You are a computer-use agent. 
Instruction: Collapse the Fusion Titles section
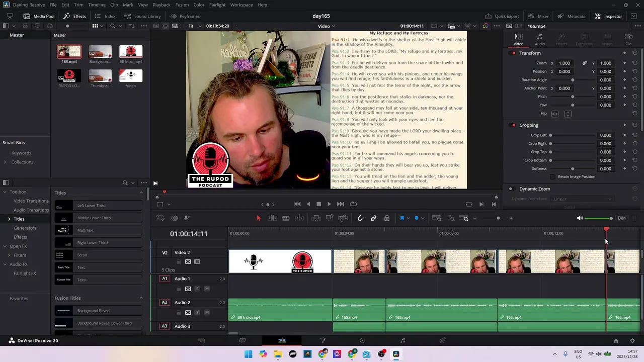click(x=141, y=298)
